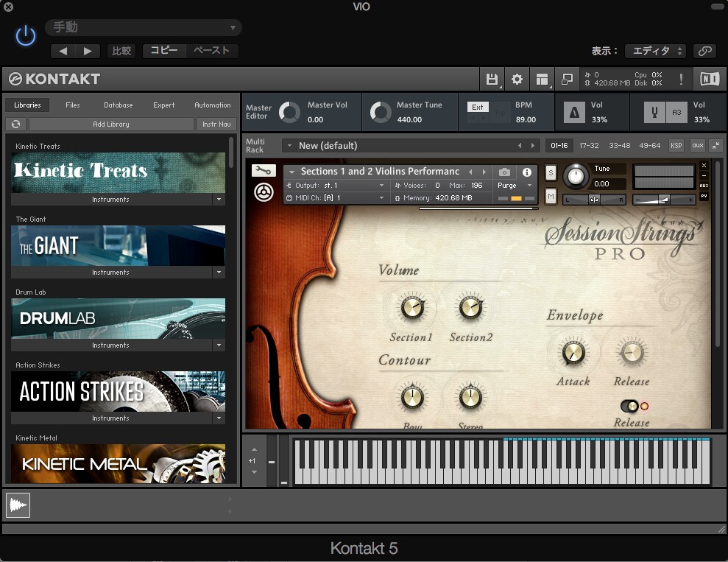Open the waveform info pane icon
The height and width of the screenshot is (562, 728).
tap(18, 505)
